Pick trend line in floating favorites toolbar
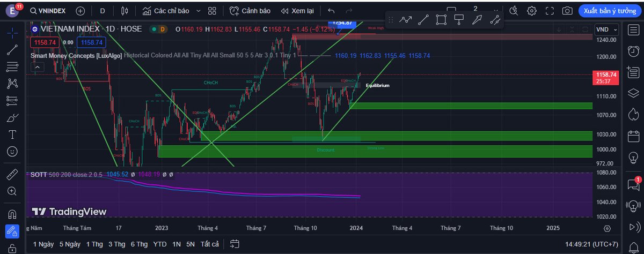The width and height of the screenshot is (644, 254). coord(423,20)
